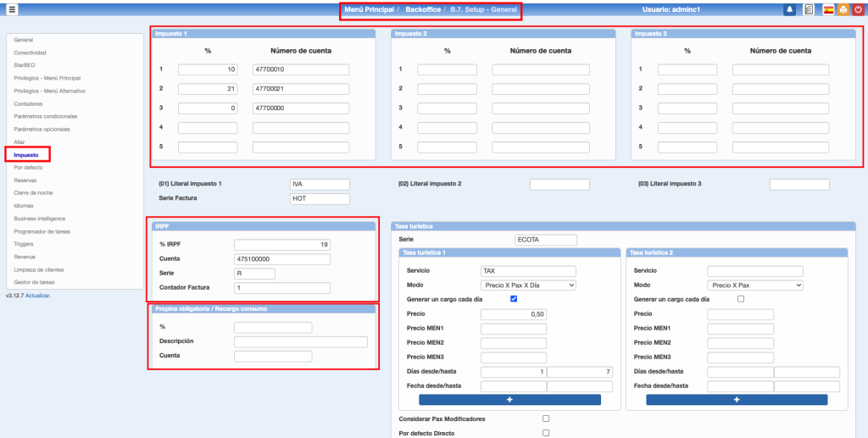The width and height of the screenshot is (868, 438).
Task: Click the orange printer icon
Action: [843, 9]
